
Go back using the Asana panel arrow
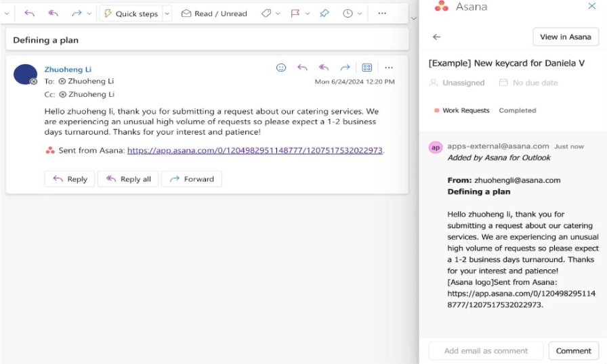[437, 37]
